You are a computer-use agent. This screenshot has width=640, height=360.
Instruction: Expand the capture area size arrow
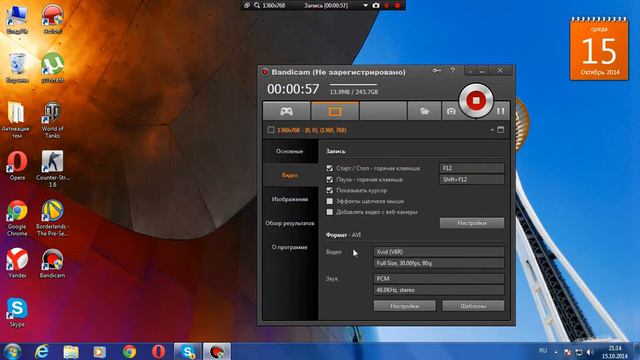(x=492, y=130)
